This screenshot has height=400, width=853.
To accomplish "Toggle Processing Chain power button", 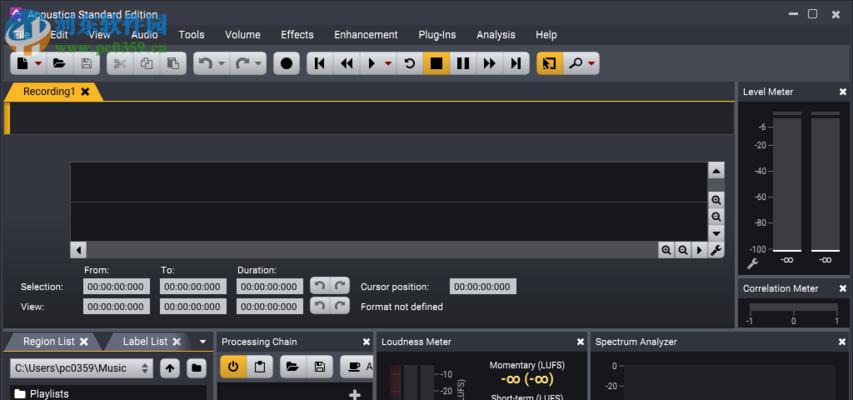I will click(x=233, y=367).
